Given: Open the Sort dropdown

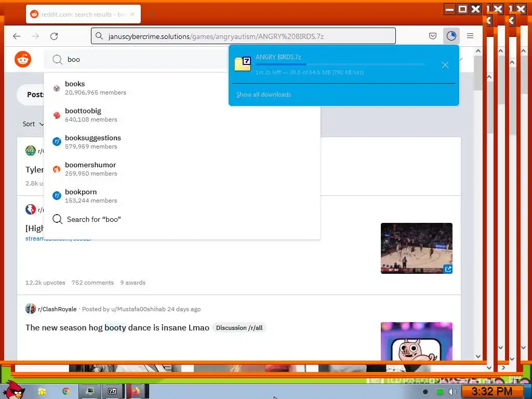Looking at the screenshot, I should coord(33,124).
